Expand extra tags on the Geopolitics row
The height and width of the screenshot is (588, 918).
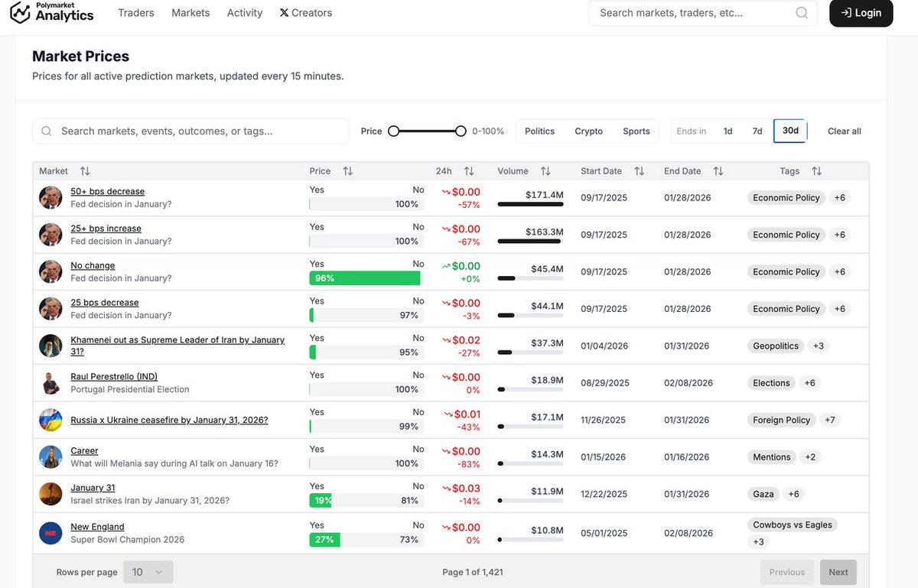(x=818, y=346)
